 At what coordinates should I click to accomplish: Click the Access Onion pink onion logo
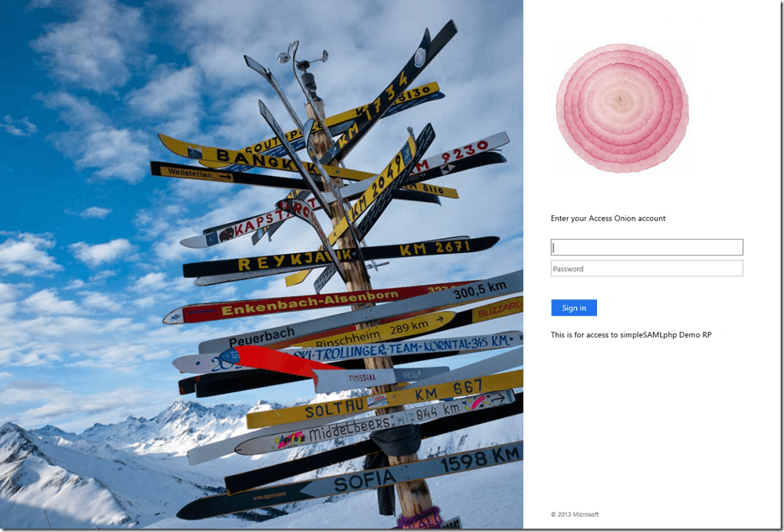coord(622,108)
